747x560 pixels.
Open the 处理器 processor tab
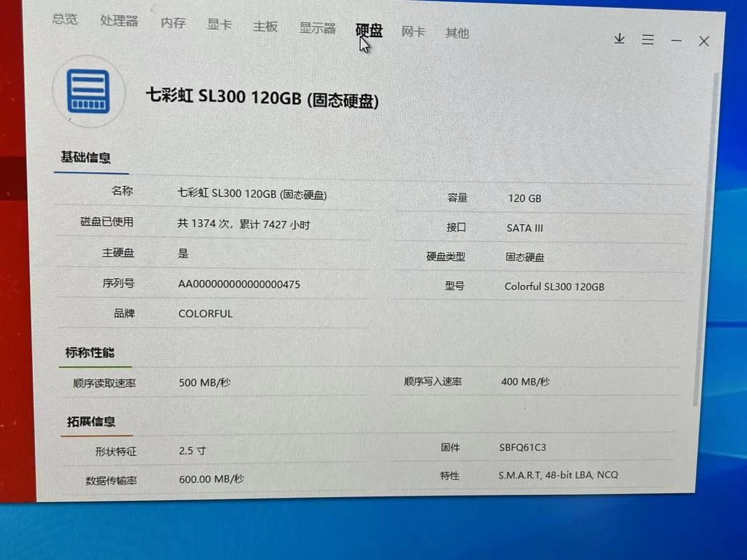[x=120, y=21]
